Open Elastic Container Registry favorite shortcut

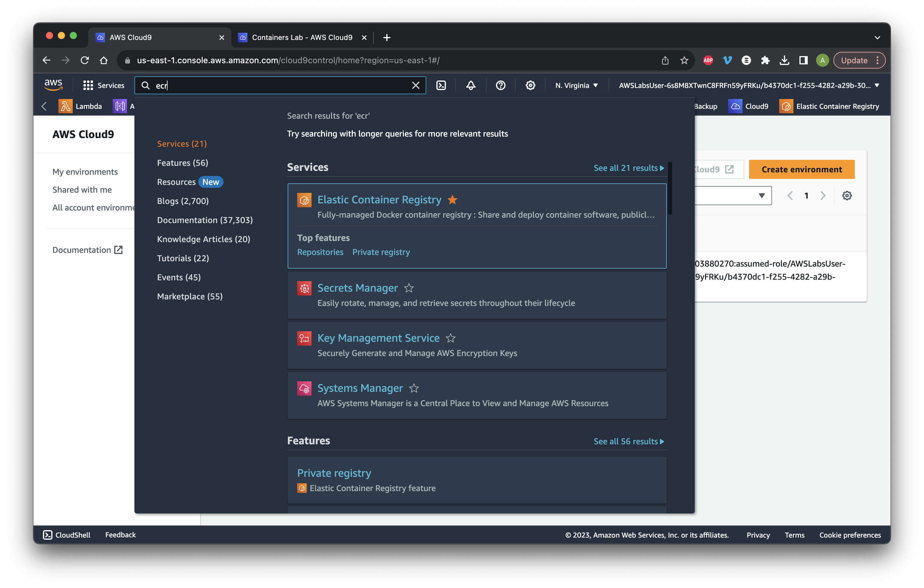829,106
